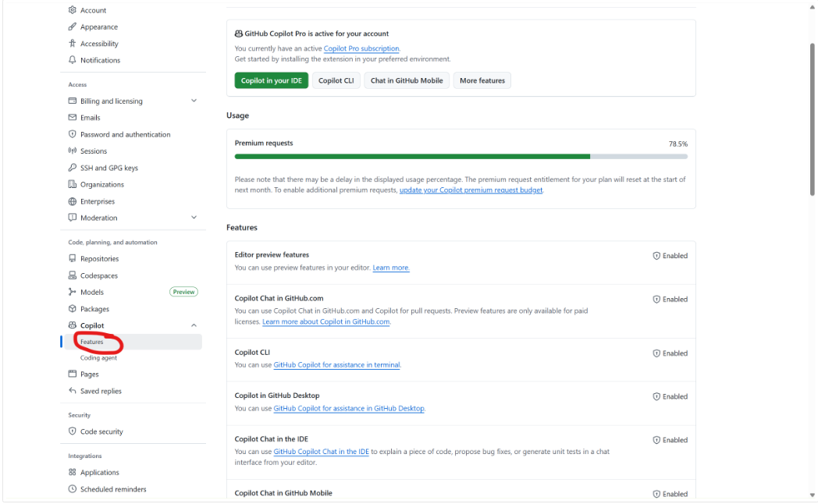This screenshot has height=504, width=818.
Task: Click the 78.5% usage percentage value
Action: (x=678, y=144)
